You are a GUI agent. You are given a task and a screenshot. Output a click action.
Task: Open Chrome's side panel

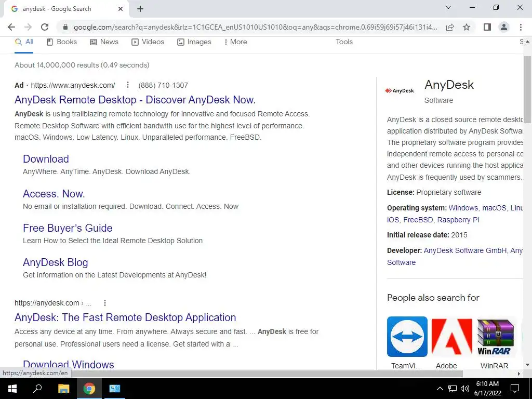coord(487,27)
